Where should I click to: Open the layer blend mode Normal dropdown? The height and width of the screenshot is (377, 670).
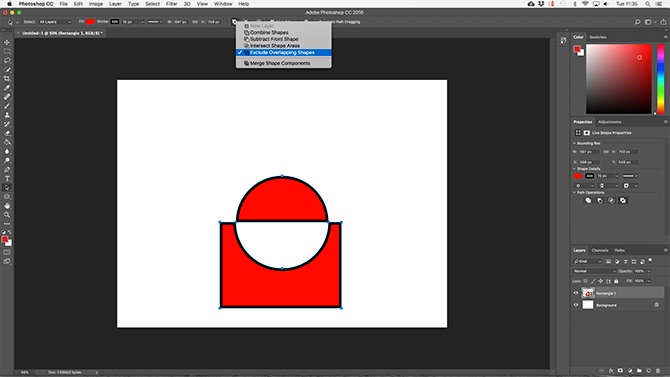[594, 271]
